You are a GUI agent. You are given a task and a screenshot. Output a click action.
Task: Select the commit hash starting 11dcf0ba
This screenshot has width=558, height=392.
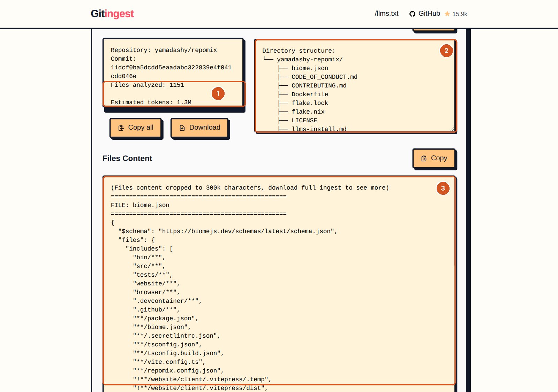[x=171, y=72]
